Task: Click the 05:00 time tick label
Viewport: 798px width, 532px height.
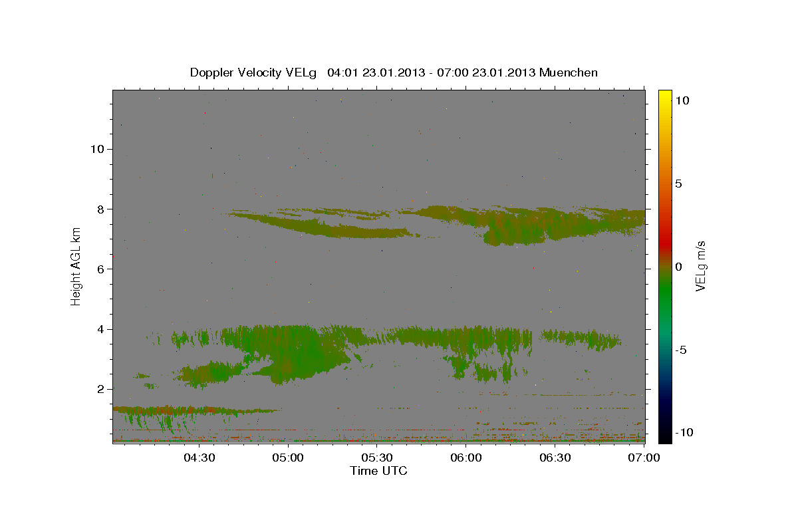Action: pyautogui.click(x=288, y=458)
